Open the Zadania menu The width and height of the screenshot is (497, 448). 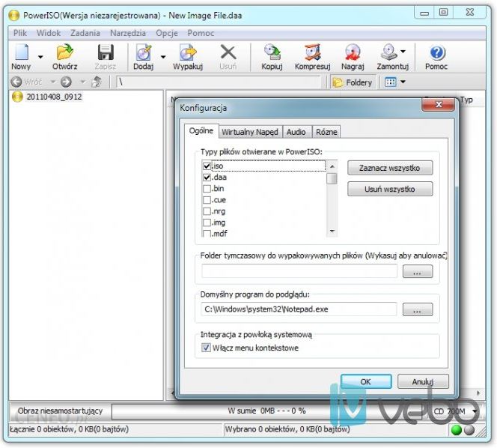tap(85, 33)
